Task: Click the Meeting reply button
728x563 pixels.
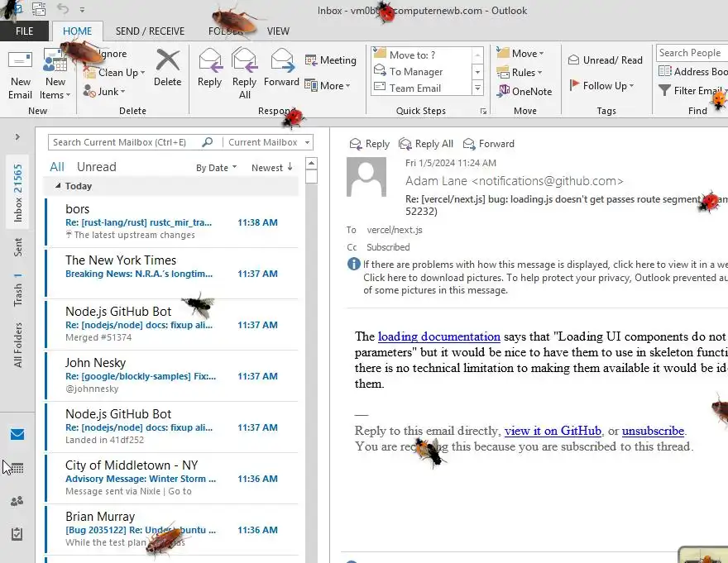Action: 331,60
